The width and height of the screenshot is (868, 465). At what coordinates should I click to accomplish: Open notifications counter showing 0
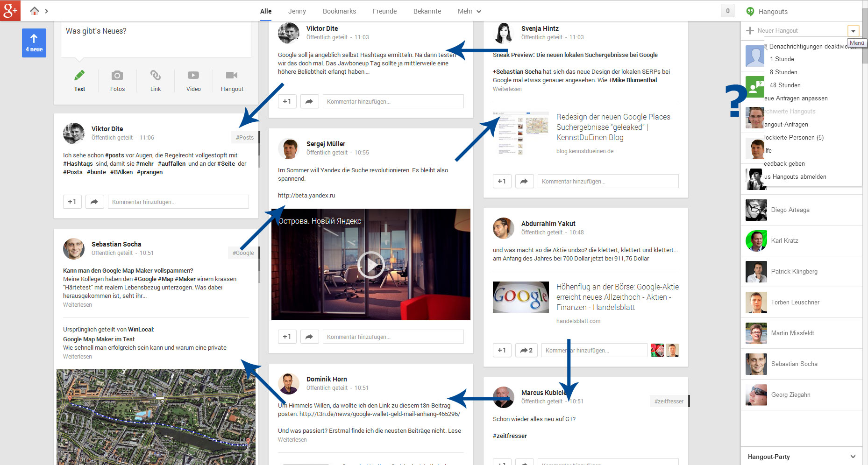click(x=727, y=11)
